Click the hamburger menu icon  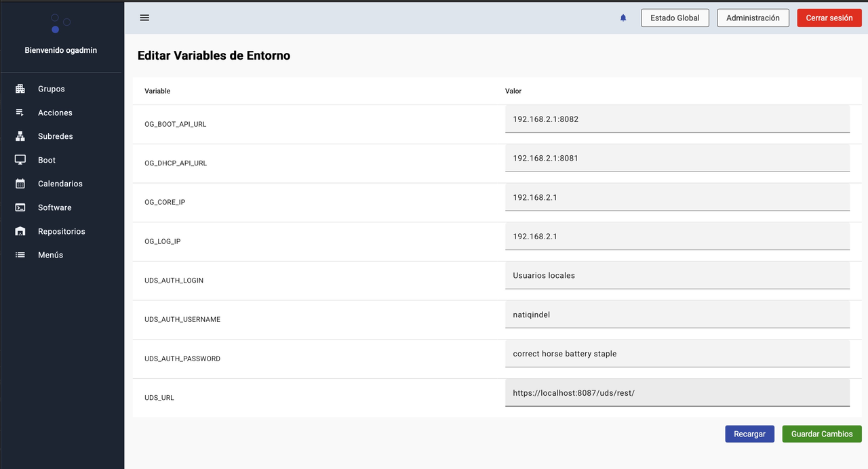pos(144,18)
